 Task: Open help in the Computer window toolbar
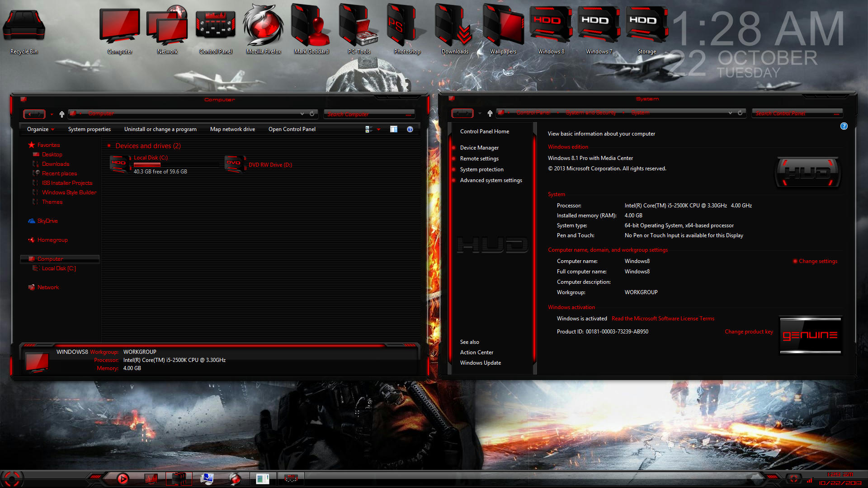(410, 129)
